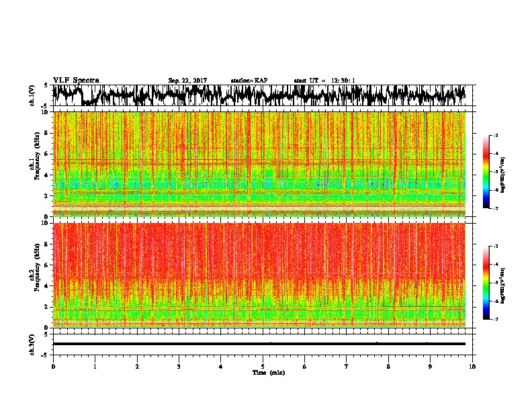The width and height of the screenshot is (532, 411).
Task: Click the "ch.3(V)" axis label
Action: click(x=32, y=345)
